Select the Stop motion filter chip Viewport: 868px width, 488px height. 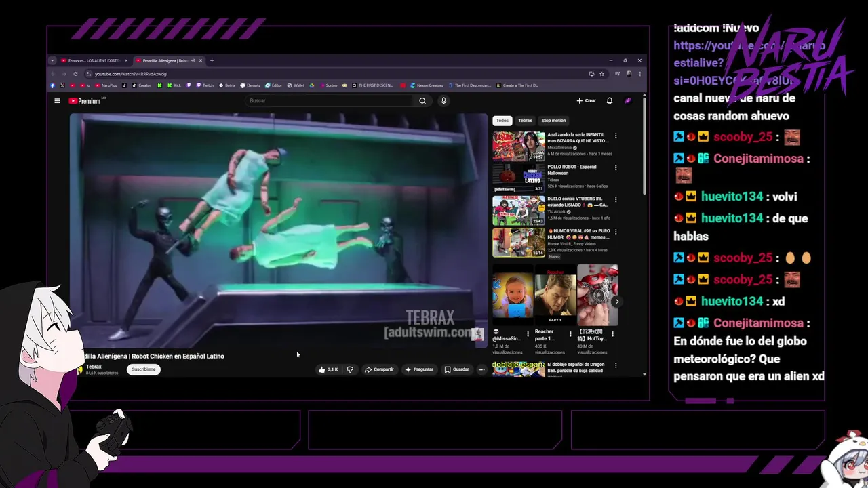click(x=553, y=121)
